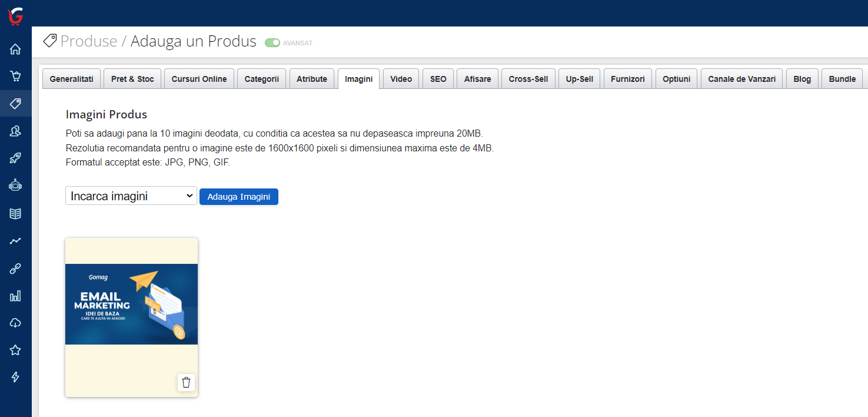Screen dimensions: 868x417
Task: Click the cloud apps icon
Action: click(15, 322)
